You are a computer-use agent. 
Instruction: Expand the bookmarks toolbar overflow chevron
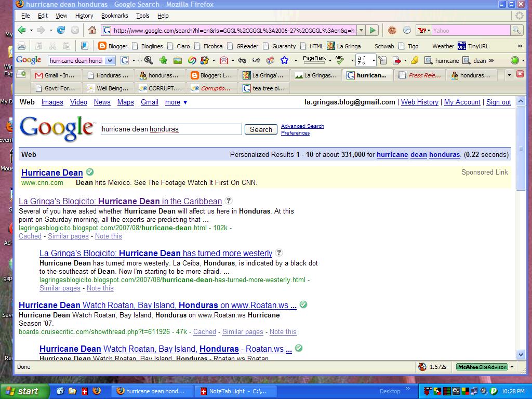tap(520, 46)
